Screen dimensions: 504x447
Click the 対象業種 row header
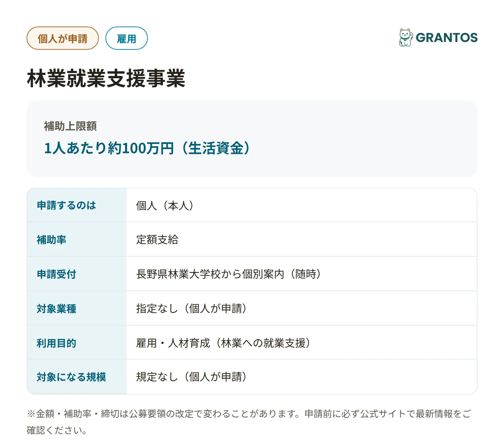(x=77, y=308)
